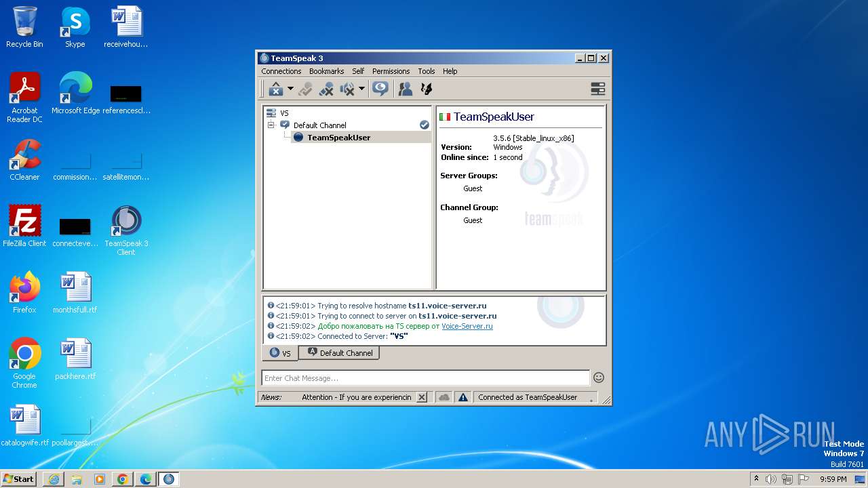
Task: Mute microphone using toolbar icon
Action: (x=326, y=89)
